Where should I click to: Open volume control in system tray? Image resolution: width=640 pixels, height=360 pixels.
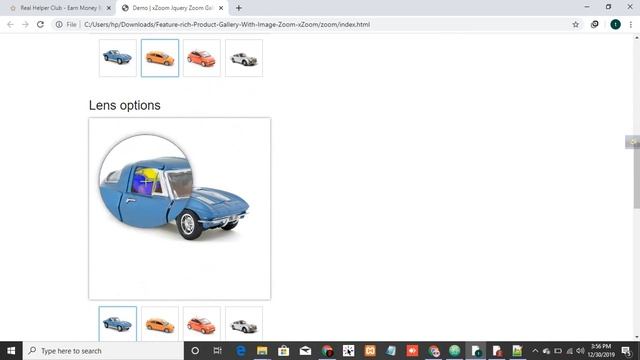580,351
